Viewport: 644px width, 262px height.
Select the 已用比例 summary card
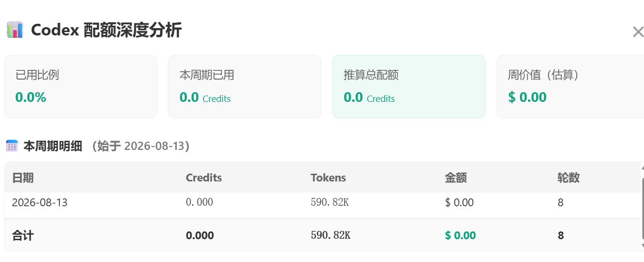pyautogui.click(x=80, y=86)
